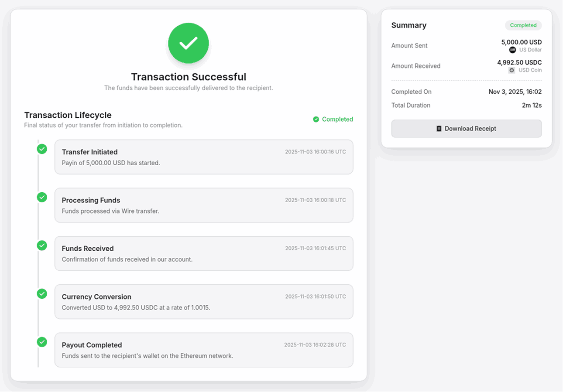
Task: Open the Currency Conversion step details
Action: pos(204,301)
